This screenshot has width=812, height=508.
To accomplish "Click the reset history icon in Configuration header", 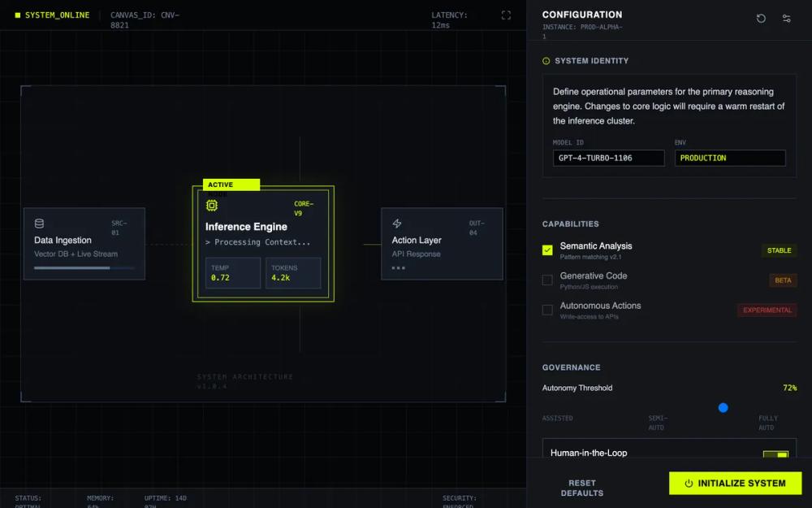I will (x=761, y=18).
